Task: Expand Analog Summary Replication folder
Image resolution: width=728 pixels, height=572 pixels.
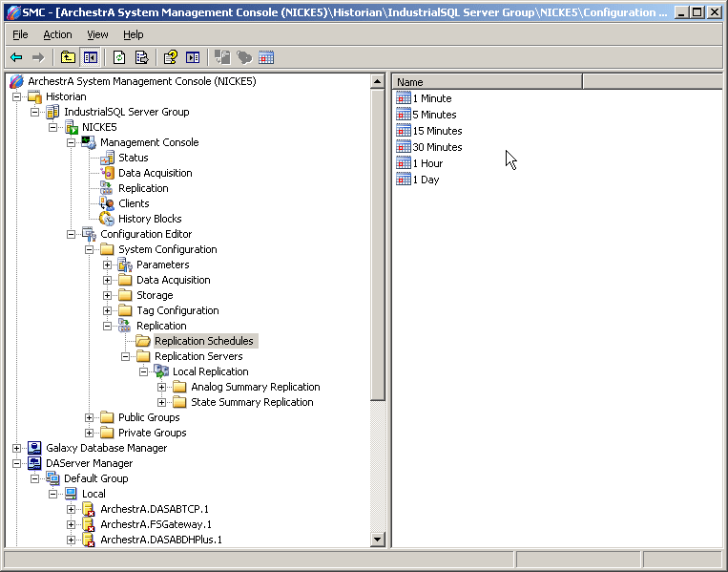Action: [x=161, y=387]
